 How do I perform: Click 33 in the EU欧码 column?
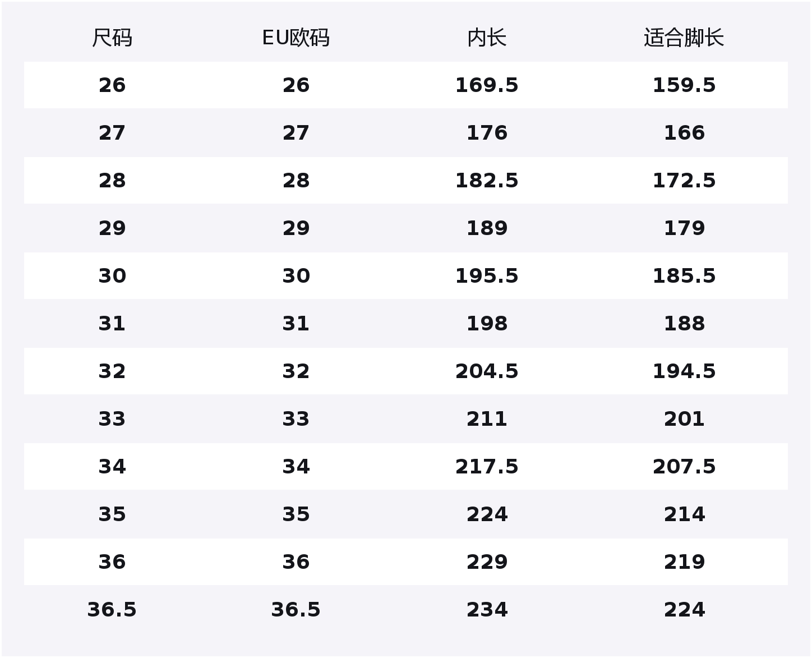(296, 419)
